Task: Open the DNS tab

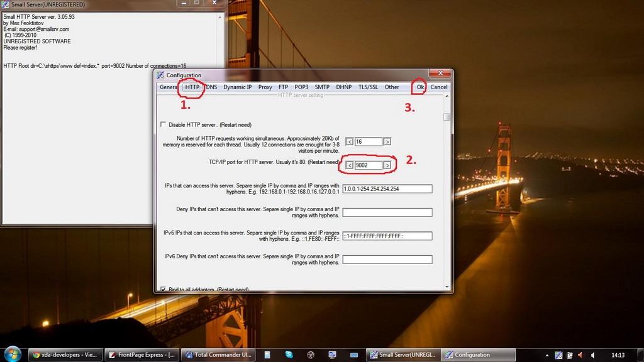Action: pyautogui.click(x=211, y=87)
